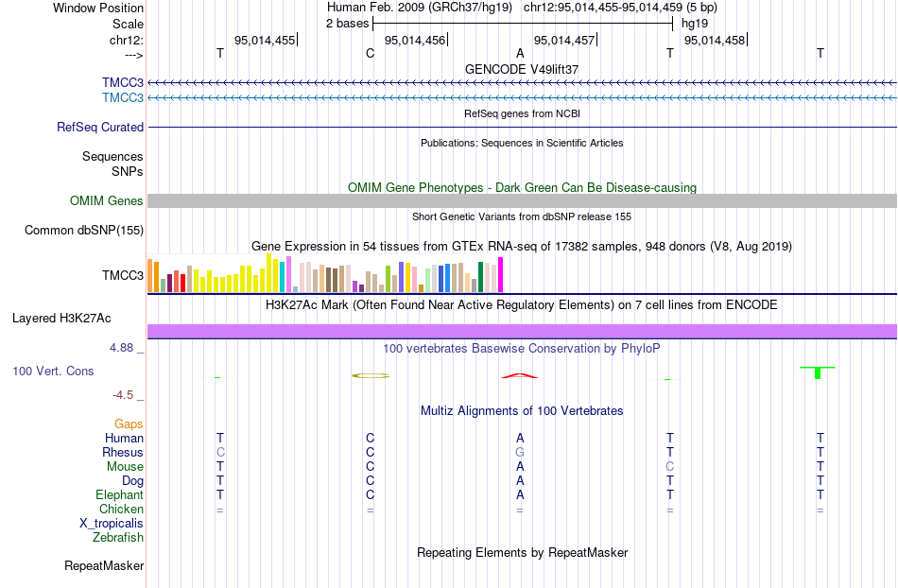The height and width of the screenshot is (588, 898).
Task: Click the OMIM Gene Phenotypes track title
Action: point(523,188)
